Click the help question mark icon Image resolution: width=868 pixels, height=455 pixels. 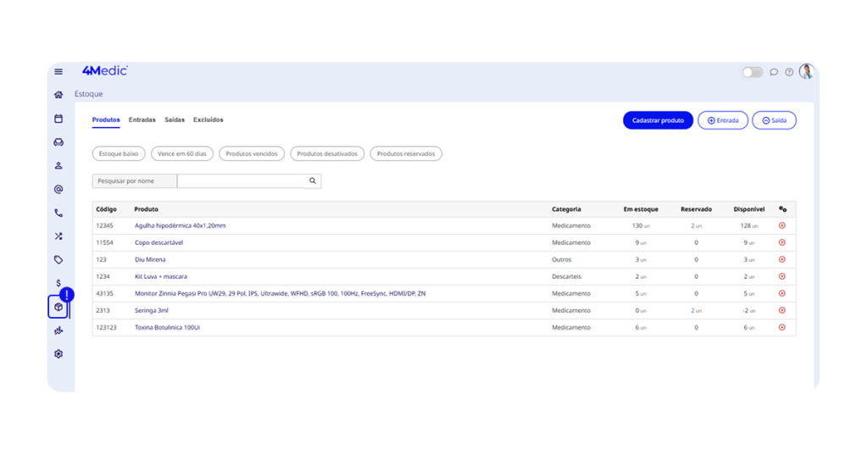[x=789, y=73]
